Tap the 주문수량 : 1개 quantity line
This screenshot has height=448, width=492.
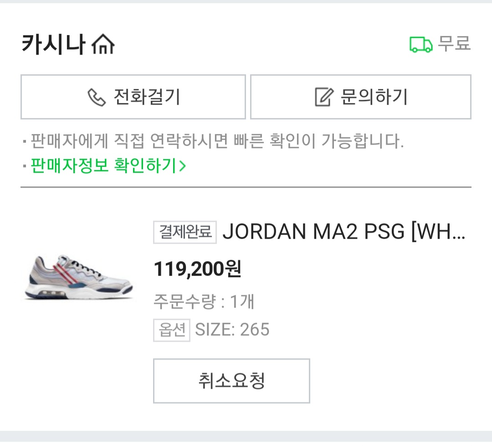point(204,301)
